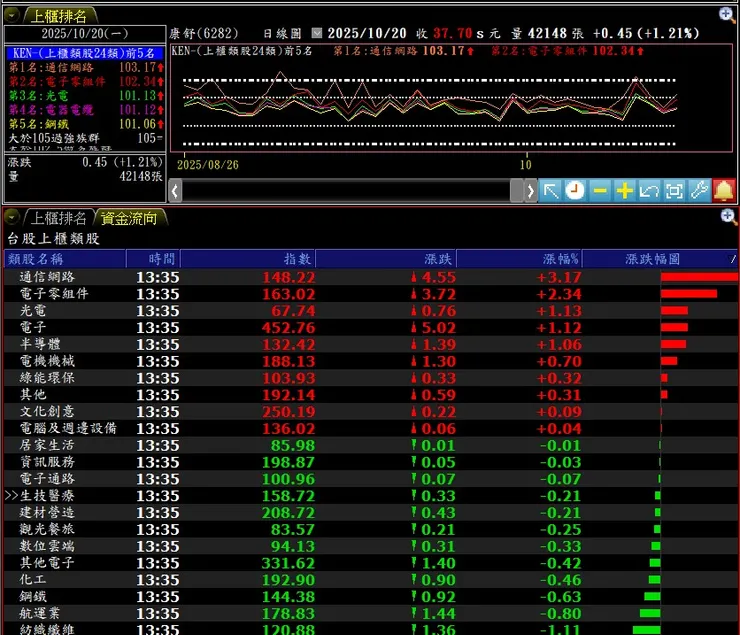This screenshot has width=740, height=635.
Task: Click the undo curved-arrow icon
Action: 649,191
